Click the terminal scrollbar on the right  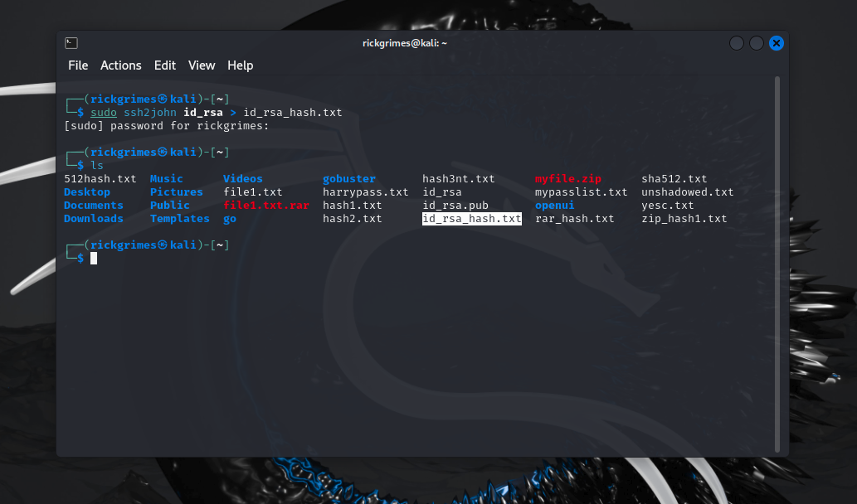pyautogui.click(x=777, y=249)
